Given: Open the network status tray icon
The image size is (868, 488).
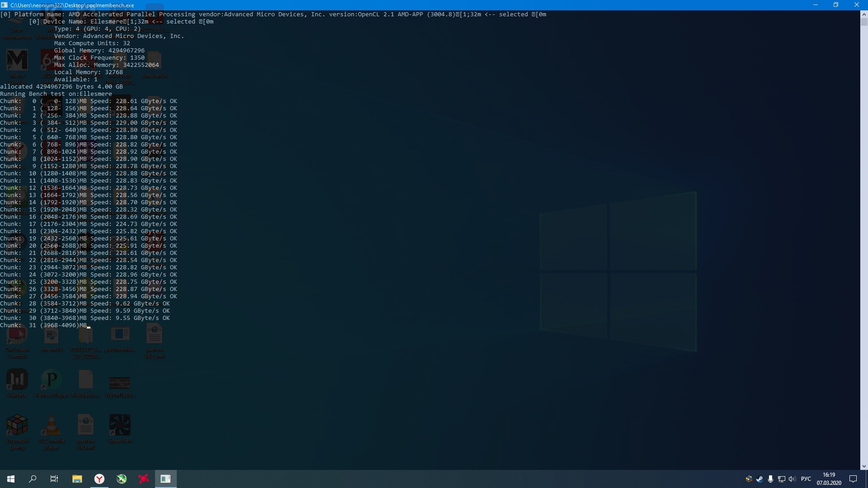Looking at the screenshot, I should [781, 479].
